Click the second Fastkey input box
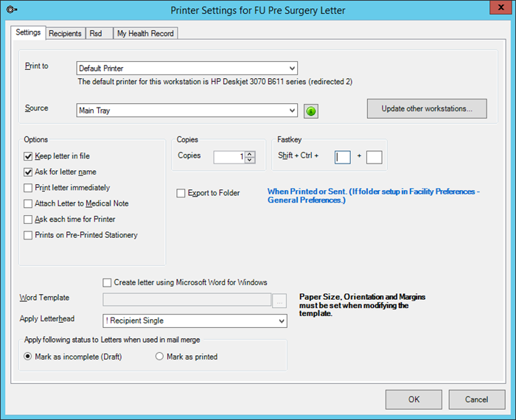The image size is (516, 420). pyautogui.click(x=374, y=157)
